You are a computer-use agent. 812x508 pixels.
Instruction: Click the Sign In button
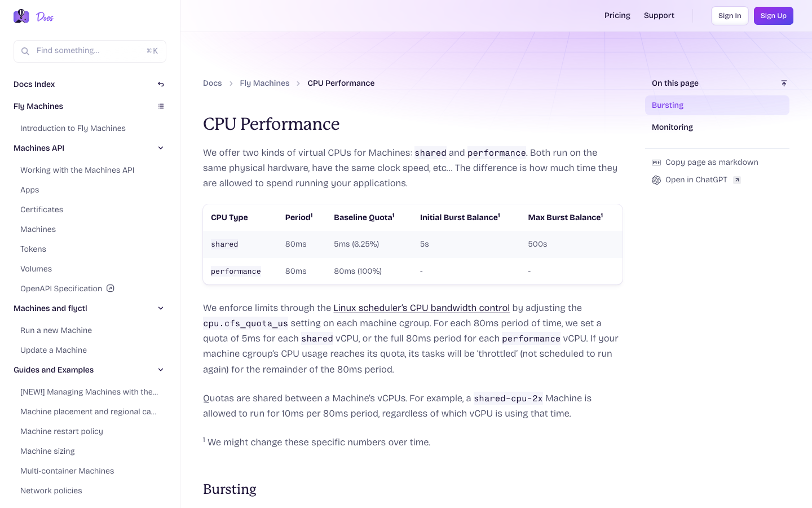click(730, 16)
